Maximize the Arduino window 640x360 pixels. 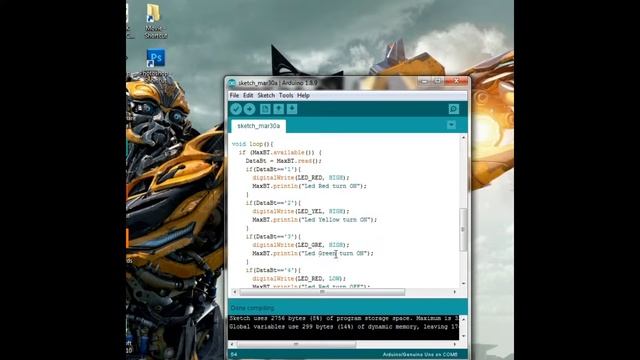pyautogui.click(x=437, y=82)
